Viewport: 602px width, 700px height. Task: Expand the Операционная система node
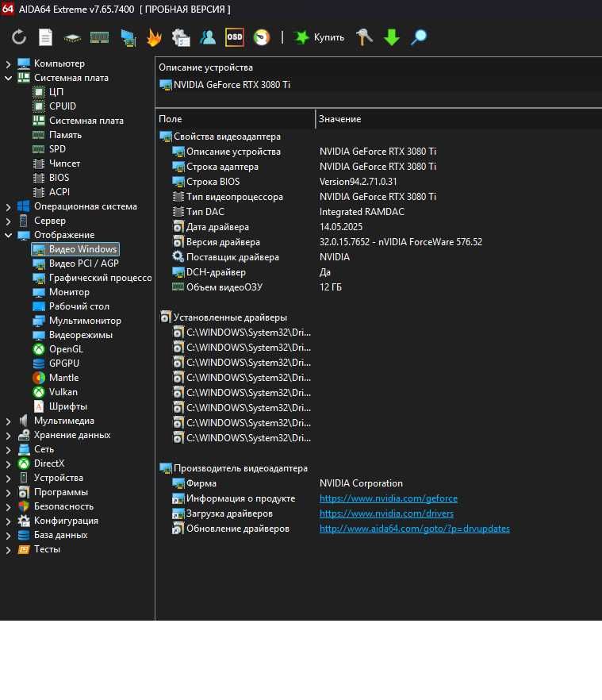click(8, 206)
